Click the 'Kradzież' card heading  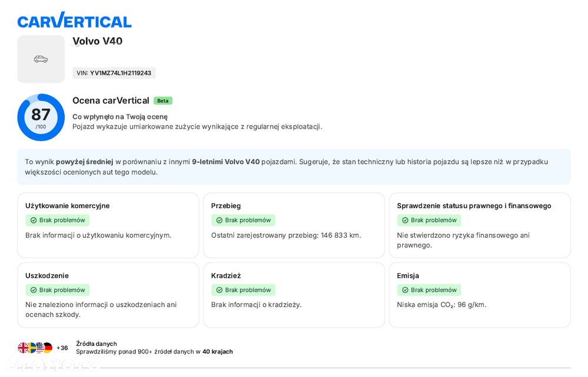pyautogui.click(x=226, y=275)
